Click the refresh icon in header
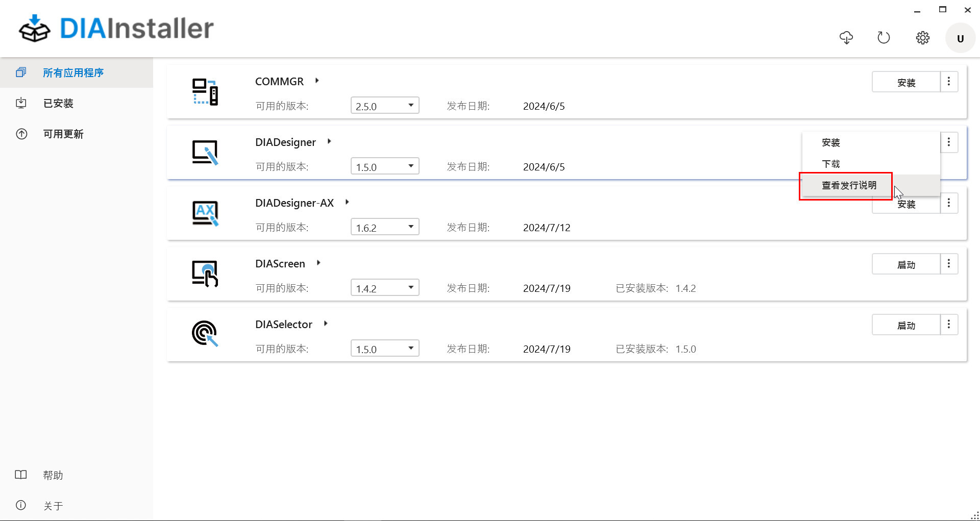The width and height of the screenshot is (980, 521). [884, 38]
